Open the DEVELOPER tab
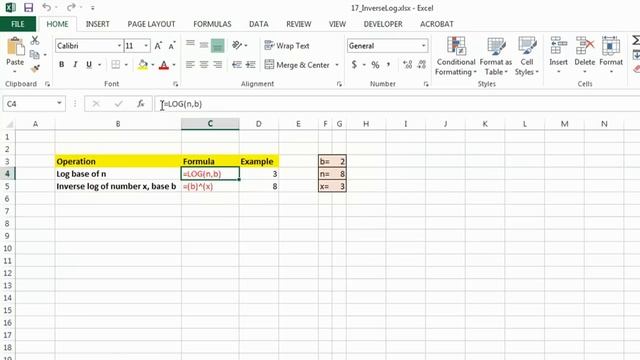 [x=383, y=24]
